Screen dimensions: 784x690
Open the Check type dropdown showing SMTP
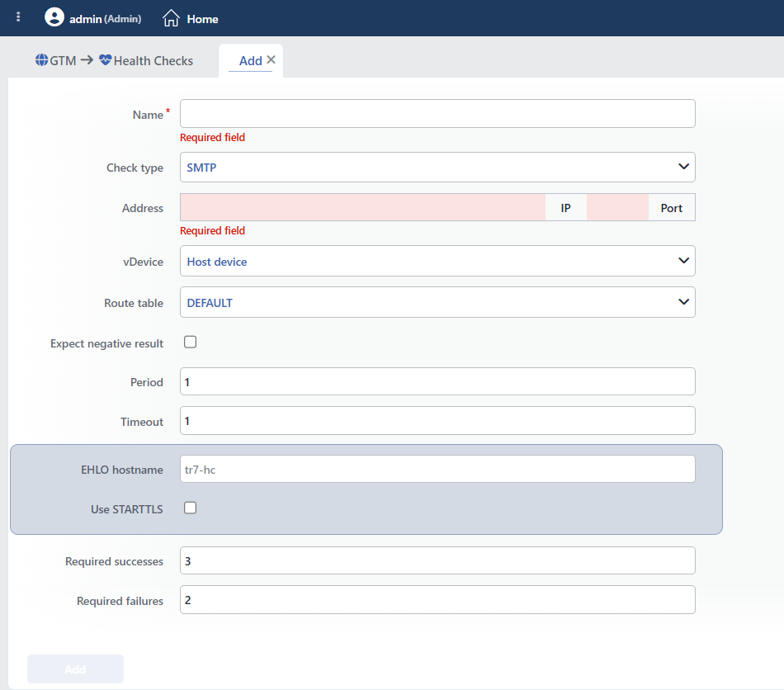pyautogui.click(x=437, y=167)
